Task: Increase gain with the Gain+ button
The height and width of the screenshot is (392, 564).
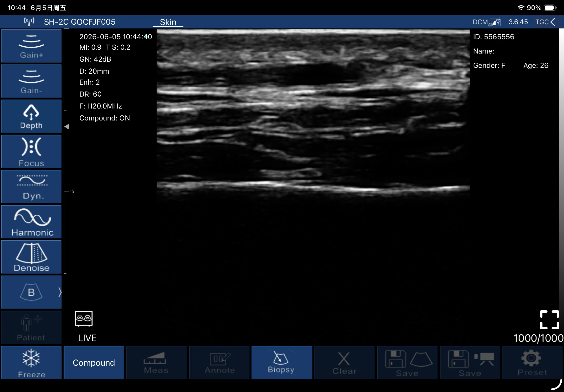Action: coord(31,46)
